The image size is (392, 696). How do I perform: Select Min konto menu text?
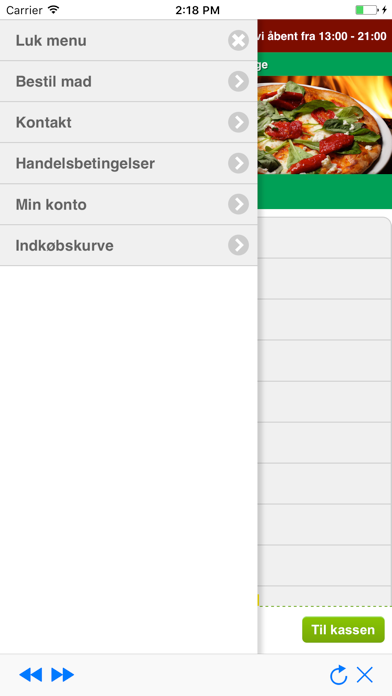click(x=51, y=205)
